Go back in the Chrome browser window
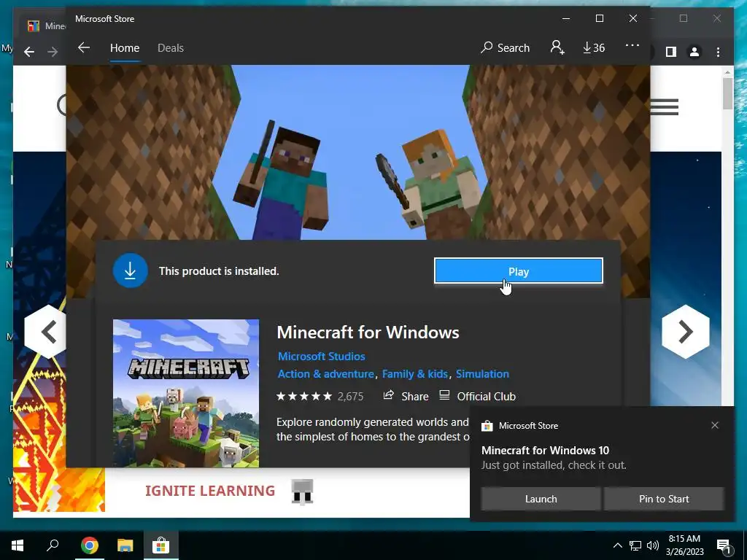747x560 pixels. (x=29, y=52)
